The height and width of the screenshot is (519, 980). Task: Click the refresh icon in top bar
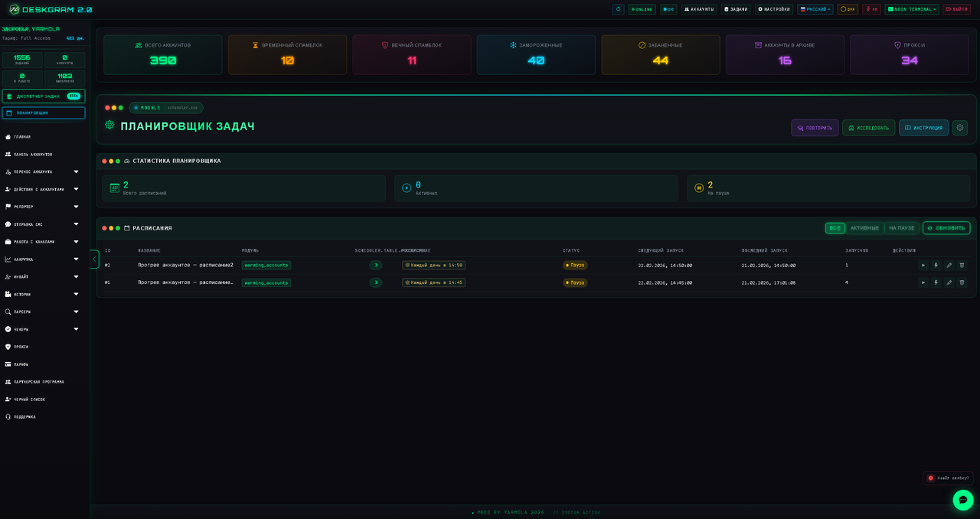(619, 9)
